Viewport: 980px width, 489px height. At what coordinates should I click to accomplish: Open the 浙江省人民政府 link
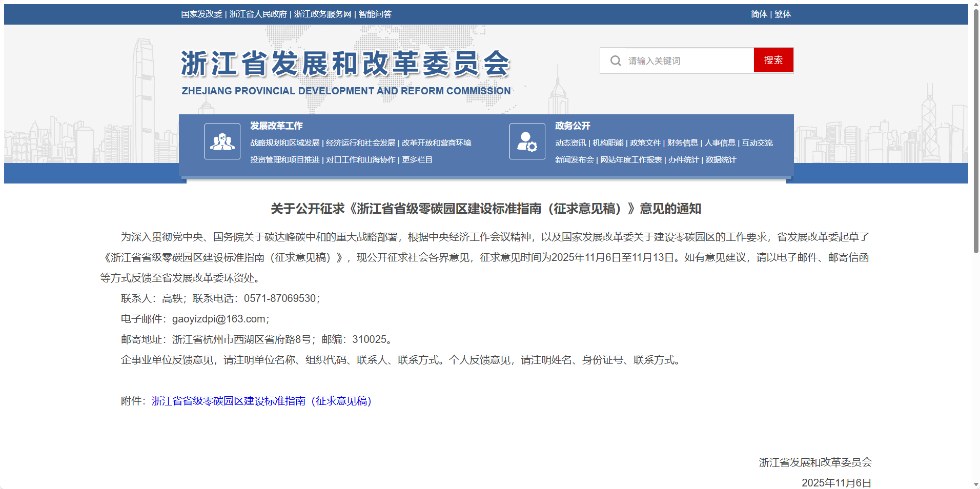click(x=258, y=14)
